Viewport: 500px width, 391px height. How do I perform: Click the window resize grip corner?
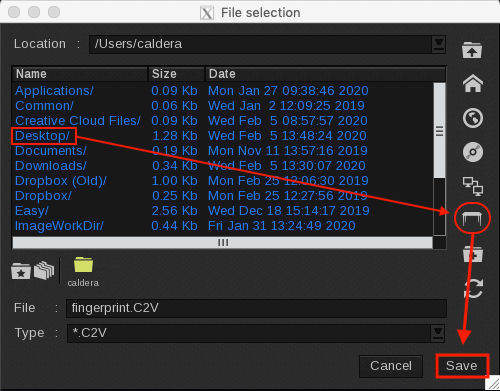tap(493, 384)
